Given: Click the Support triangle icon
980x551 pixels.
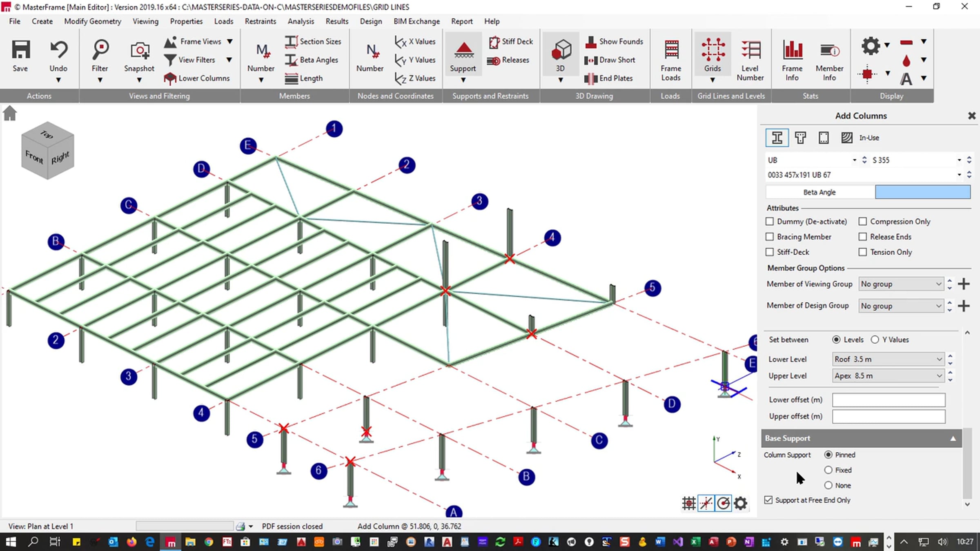Looking at the screenshot, I should [x=463, y=51].
